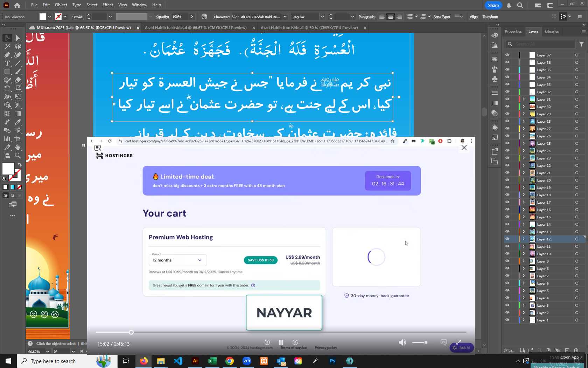The height and width of the screenshot is (368, 588).
Task: Align paragraph text center
Action: pos(390,16)
